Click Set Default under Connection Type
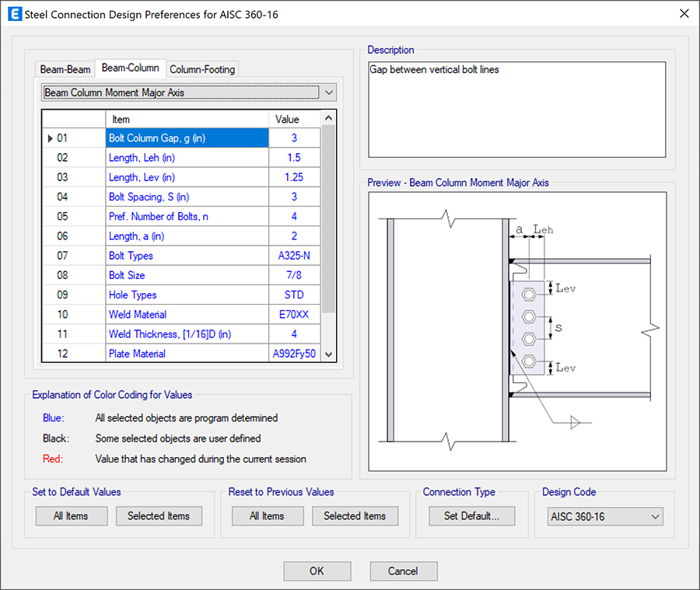Image resolution: width=700 pixels, height=590 pixels. click(x=471, y=515)
